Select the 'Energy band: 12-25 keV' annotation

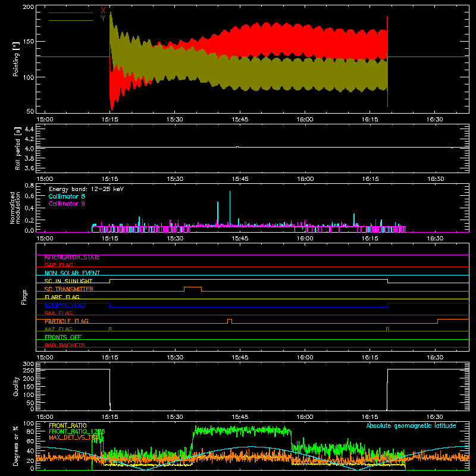[x=86, y=189]
